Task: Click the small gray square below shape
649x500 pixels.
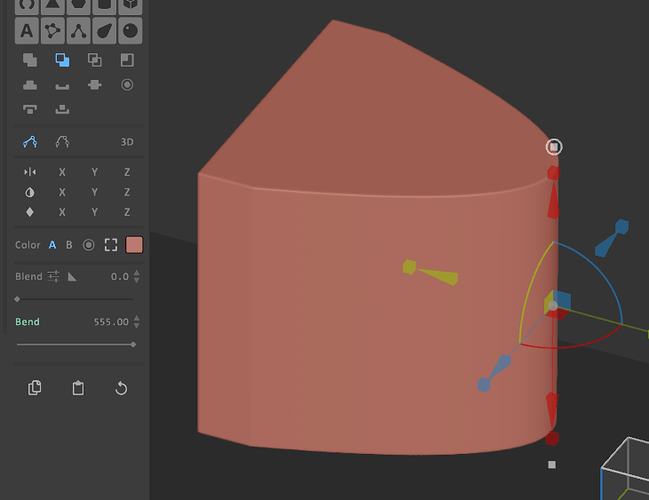Action: click(x=552, y=465)
